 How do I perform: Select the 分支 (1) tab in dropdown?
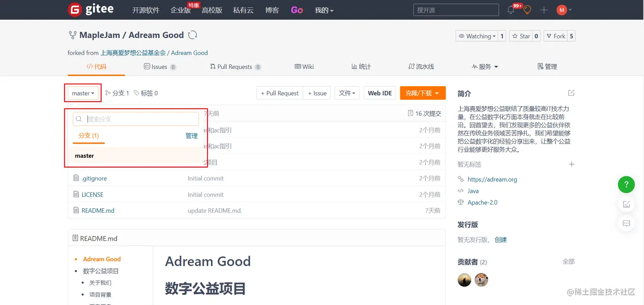pos(89,136)
